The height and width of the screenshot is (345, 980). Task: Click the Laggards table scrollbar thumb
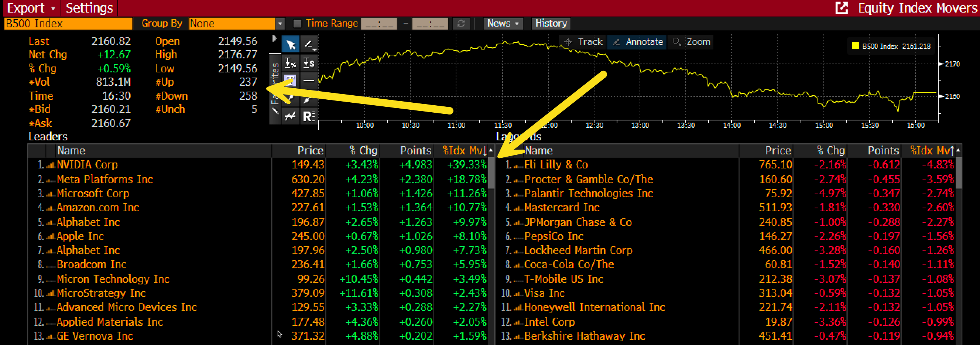pyautogui.click(x=958, y=174)
